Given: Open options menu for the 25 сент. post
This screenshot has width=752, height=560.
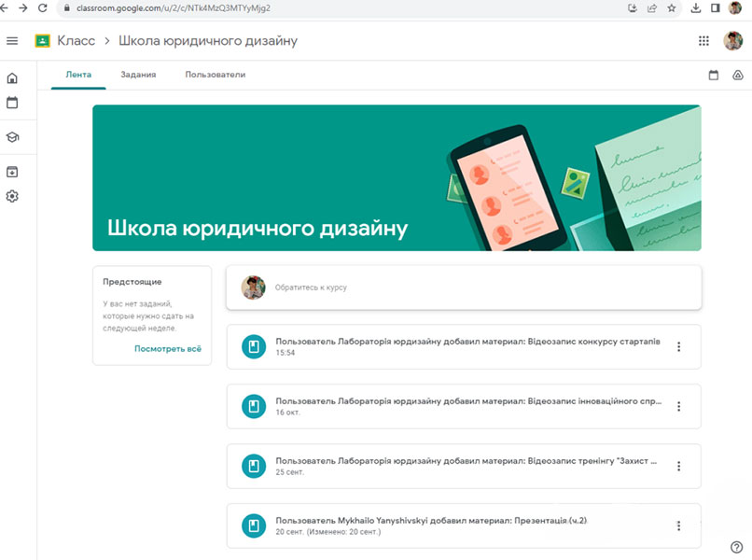Looking at the screenshot, I should click(678, 466).
